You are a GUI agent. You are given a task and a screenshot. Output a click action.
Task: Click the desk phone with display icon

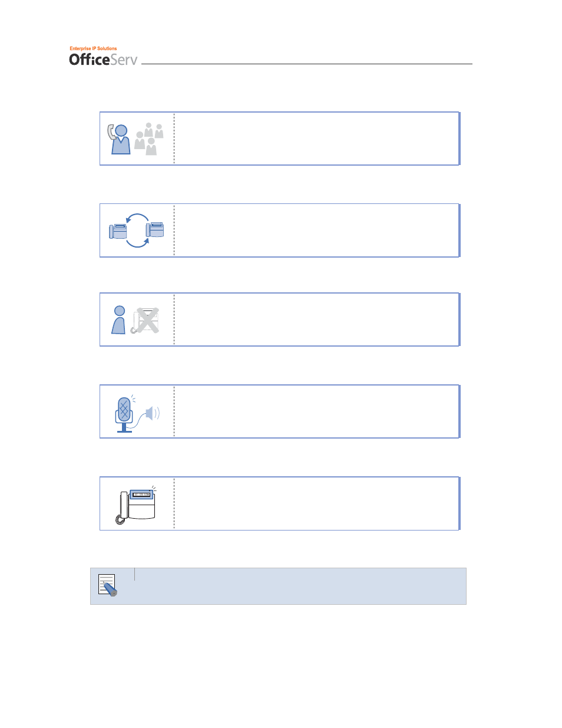pyautogui.click(x=136, y=506)
